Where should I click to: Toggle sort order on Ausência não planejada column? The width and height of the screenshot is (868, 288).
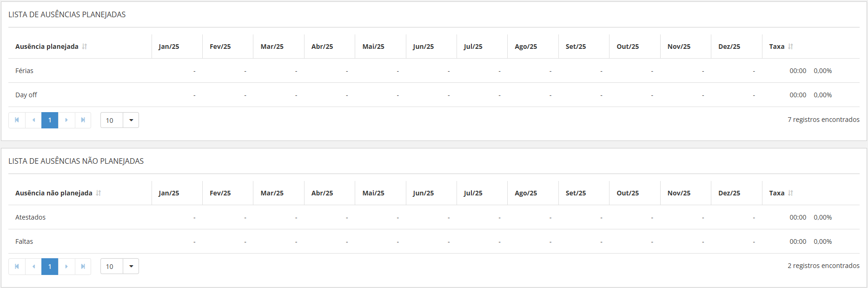(x=99, y=193)
